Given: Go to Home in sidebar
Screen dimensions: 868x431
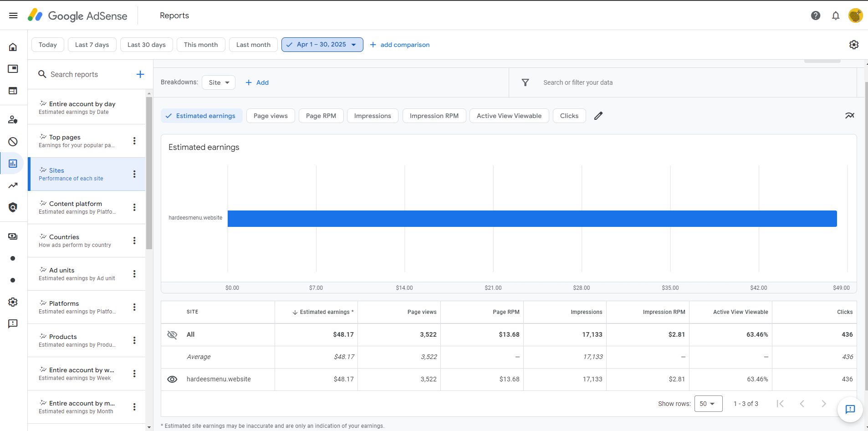Looking at the screenshot, I should 13,47.
